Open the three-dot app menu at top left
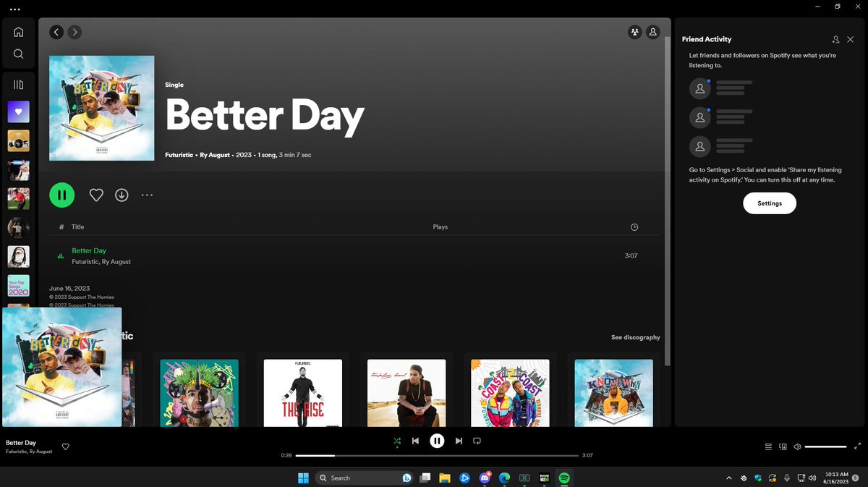The image size is (868, 487). (x=15, y=9)
